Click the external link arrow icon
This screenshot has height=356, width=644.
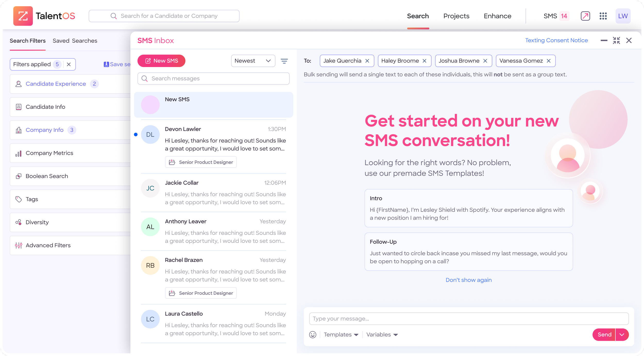[585, 16]
